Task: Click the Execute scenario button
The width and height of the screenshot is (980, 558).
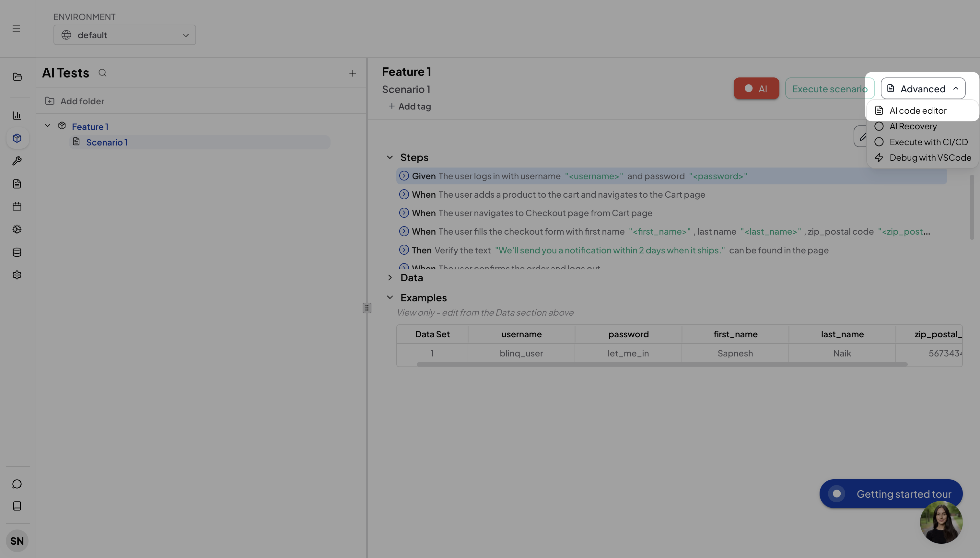Action: click(829, 89)
